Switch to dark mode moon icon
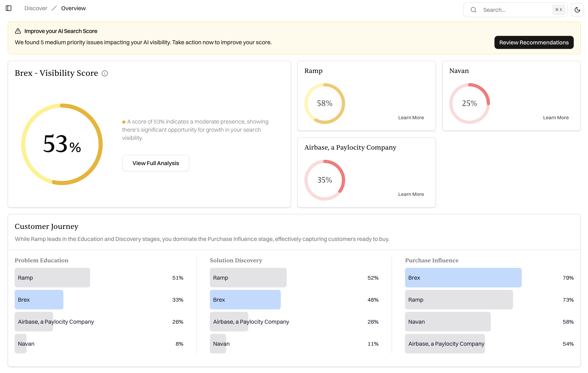This screenshot has height=373, width=588. pos(577,10)
